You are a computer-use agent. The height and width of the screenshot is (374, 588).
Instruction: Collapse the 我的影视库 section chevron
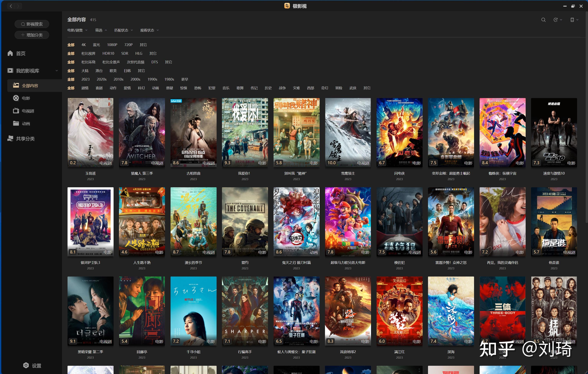click(57, 71)
